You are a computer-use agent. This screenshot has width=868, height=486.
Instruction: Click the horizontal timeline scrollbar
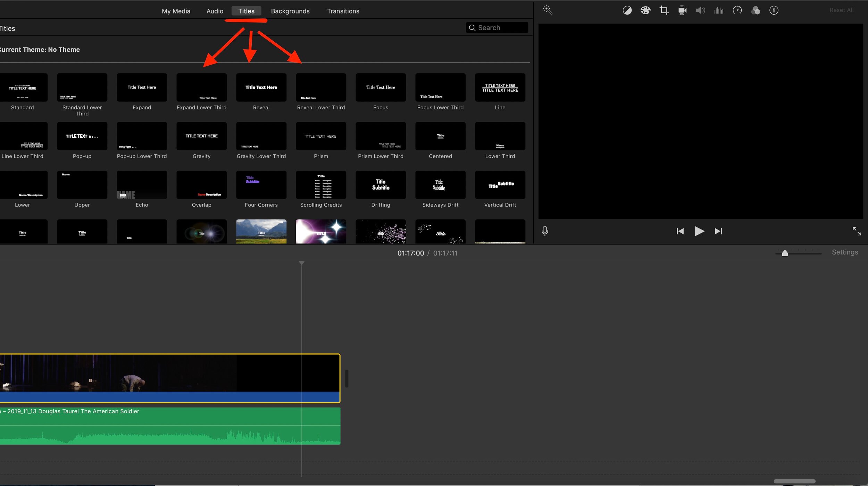point(794,481)
